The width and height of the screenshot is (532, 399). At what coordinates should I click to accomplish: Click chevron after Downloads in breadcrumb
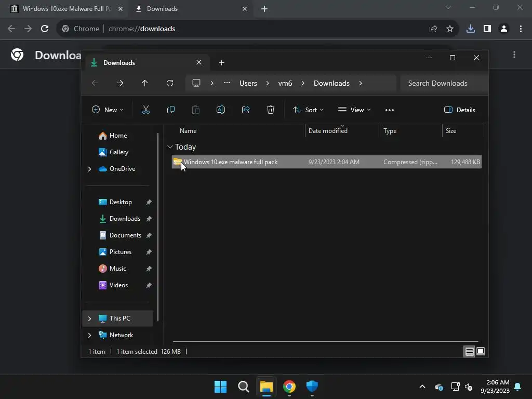click(x=361, y=83)
